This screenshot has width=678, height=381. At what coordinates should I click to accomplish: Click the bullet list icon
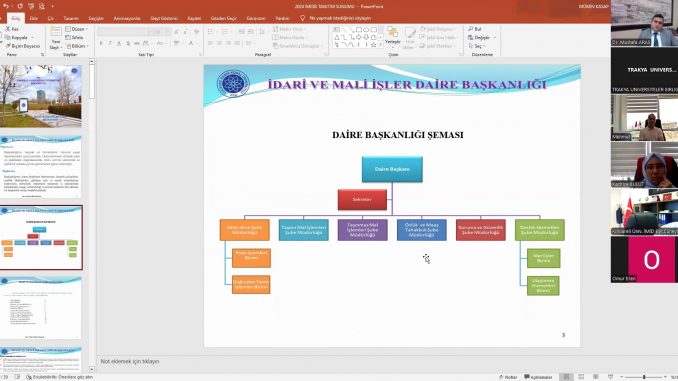[x=211, y=32]
